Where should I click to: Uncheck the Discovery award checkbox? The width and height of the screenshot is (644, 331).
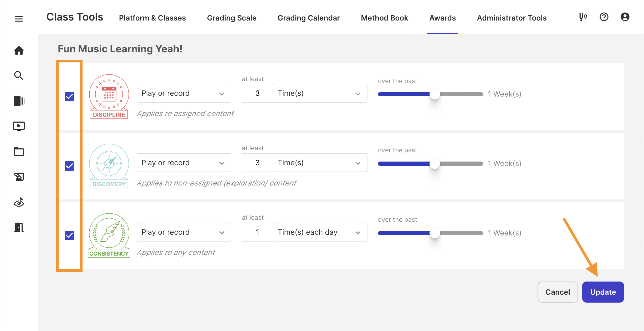click(x=69, y=166)
